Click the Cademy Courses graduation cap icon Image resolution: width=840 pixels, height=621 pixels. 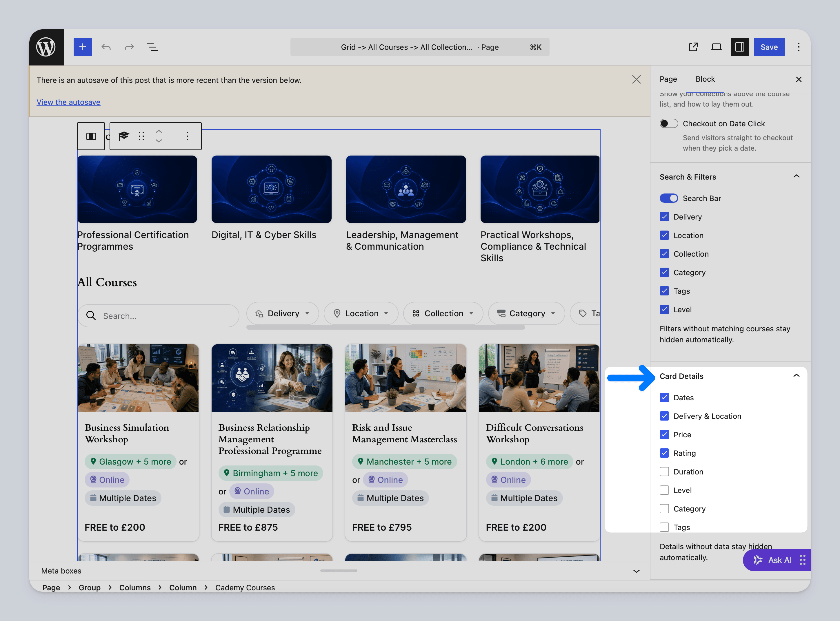pos(124,136)
